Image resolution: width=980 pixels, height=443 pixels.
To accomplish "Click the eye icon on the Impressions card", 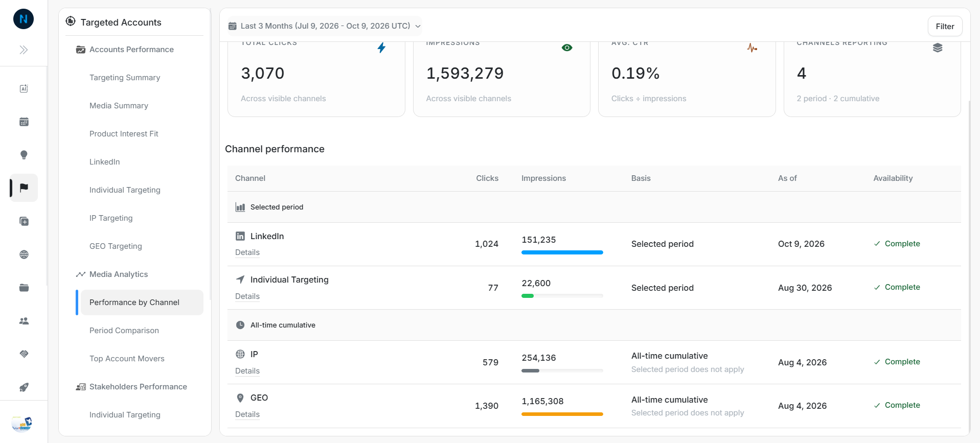I will pos(567,48).
